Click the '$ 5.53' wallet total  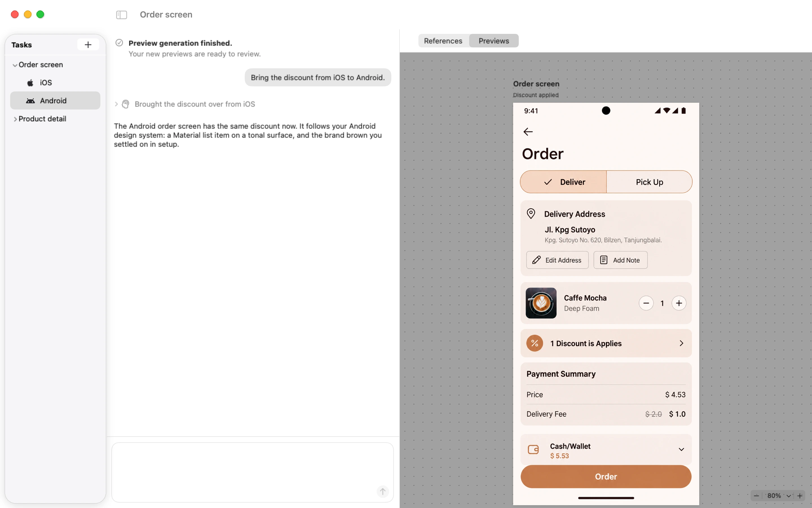coord(559,456)
